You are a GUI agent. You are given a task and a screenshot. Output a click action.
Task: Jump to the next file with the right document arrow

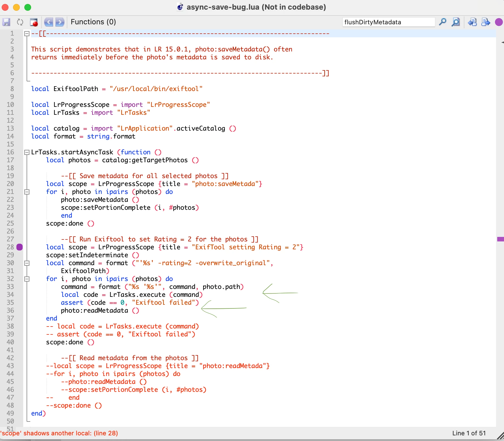click(486, 22)
